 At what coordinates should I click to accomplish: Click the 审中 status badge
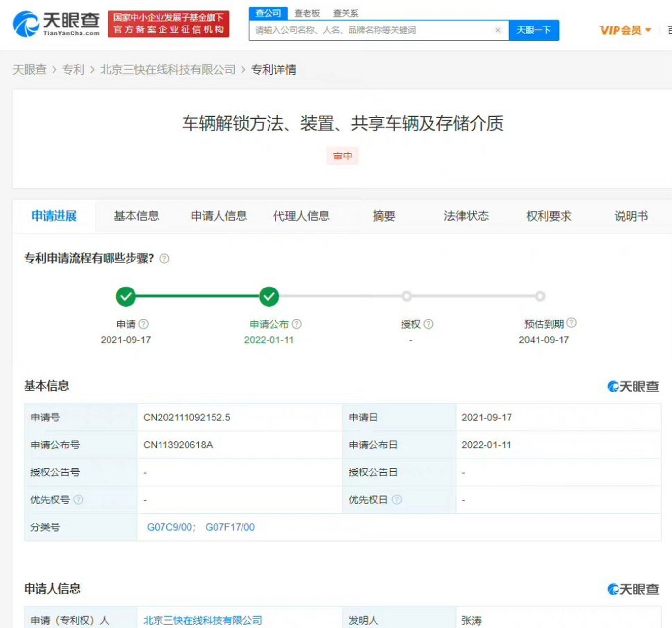[x=343, y=156]
